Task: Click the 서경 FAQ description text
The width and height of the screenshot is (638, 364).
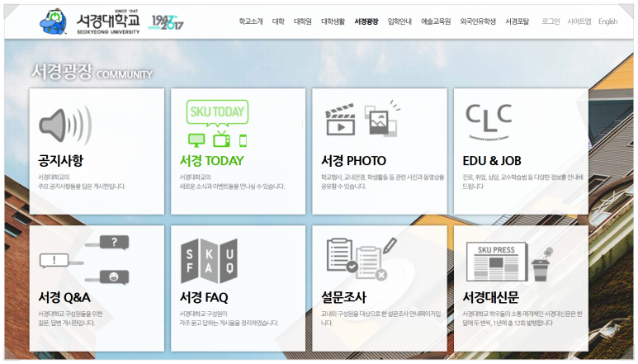Action: 229,319
